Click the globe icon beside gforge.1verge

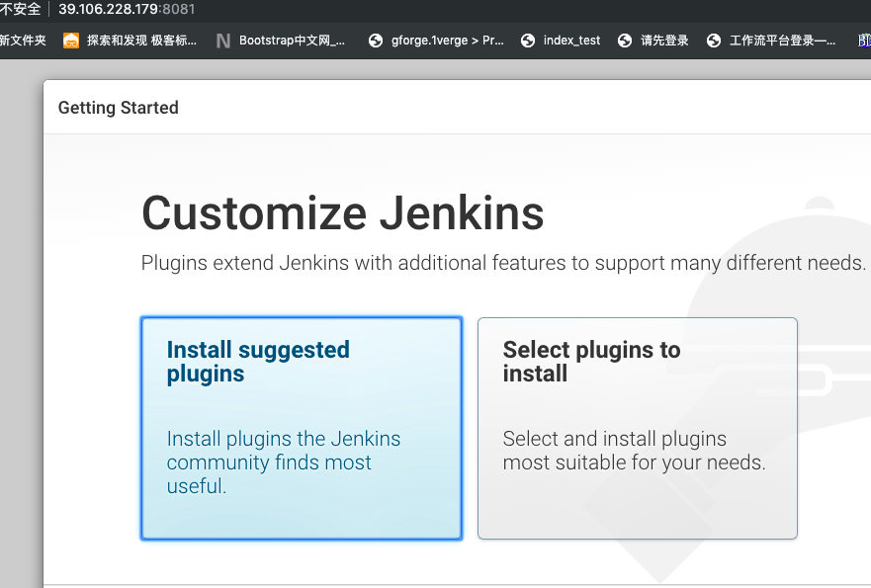coord(376,41)
